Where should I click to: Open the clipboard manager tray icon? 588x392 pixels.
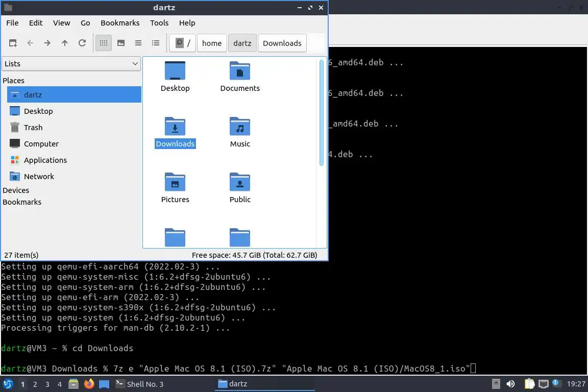tap(529, 384)
